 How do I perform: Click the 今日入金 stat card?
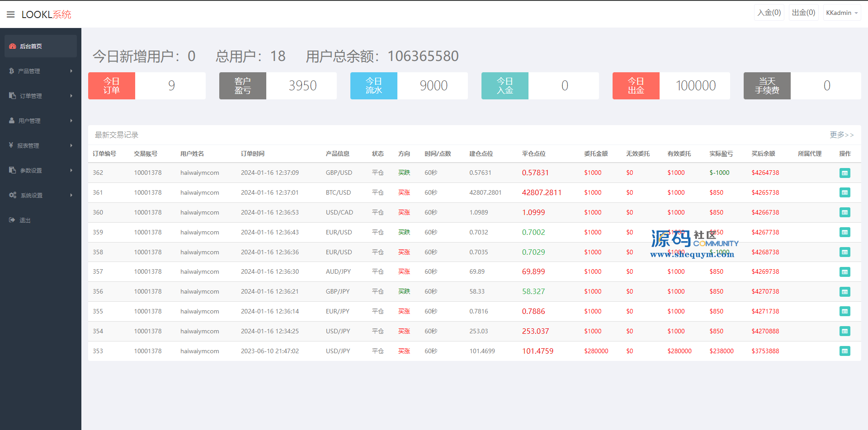click(540, 86)
